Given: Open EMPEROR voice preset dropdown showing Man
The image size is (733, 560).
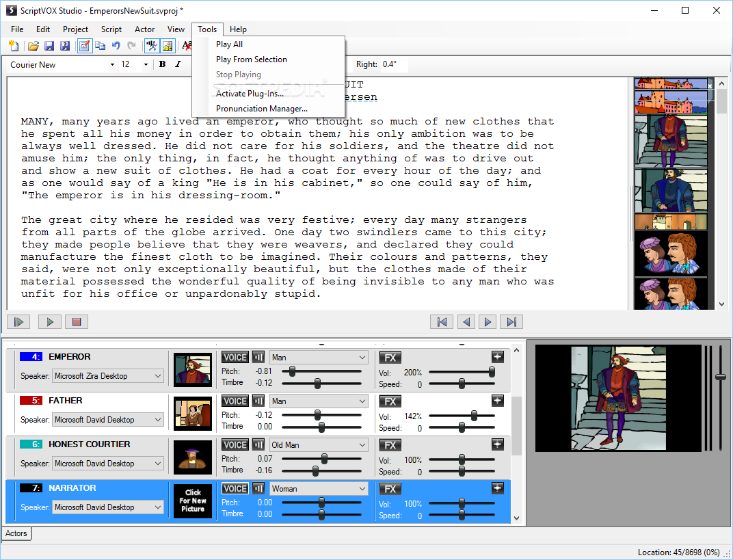Looking at the screenshot, I should click(319, 358).
